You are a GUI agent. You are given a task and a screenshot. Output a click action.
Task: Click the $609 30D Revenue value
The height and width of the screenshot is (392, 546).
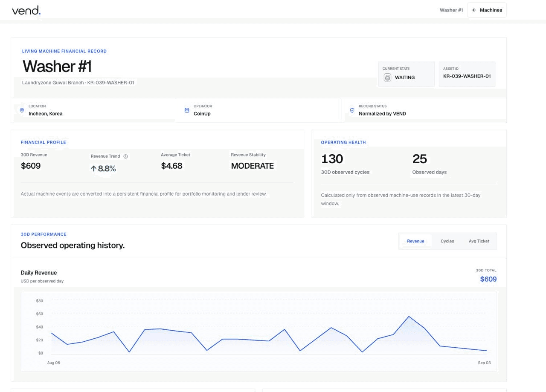click(31, 166)
